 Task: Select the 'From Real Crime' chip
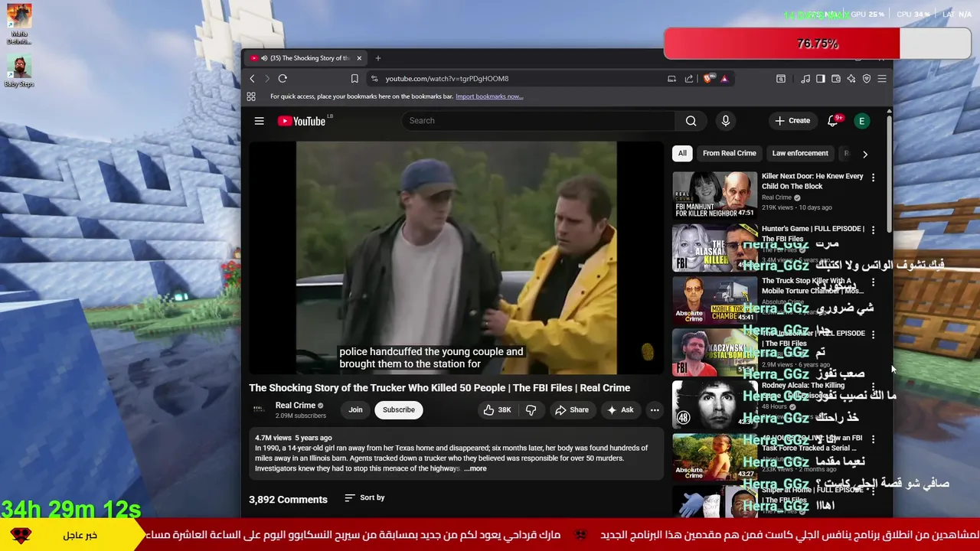coord(730,154)
